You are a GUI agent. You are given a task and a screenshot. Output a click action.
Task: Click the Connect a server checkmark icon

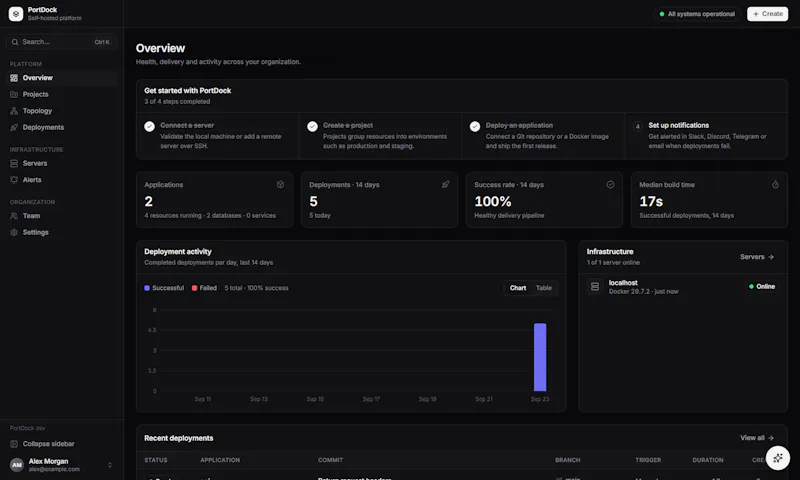(149, 126)
